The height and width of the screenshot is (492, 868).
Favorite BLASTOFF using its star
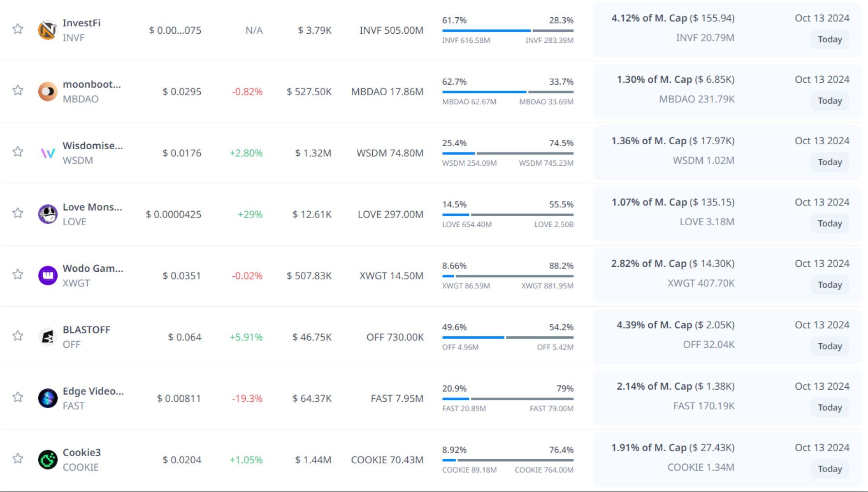point(18,336)
